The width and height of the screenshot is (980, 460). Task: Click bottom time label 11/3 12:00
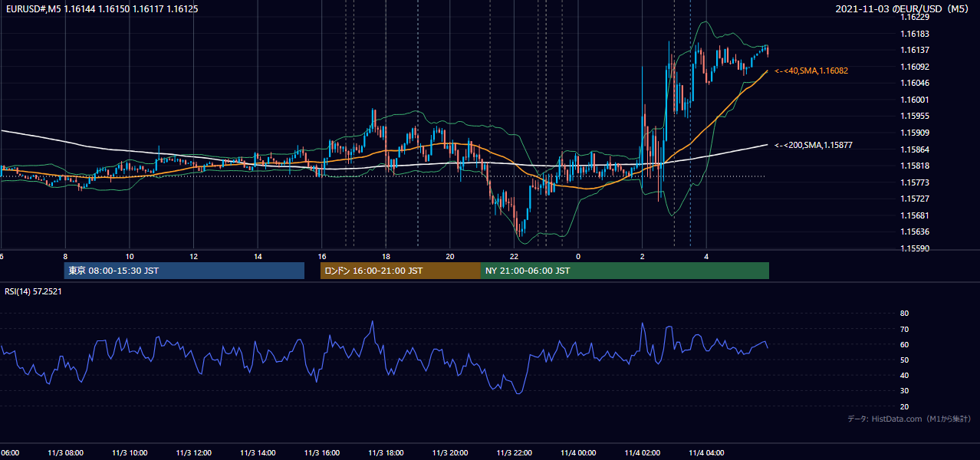tap(194, 452)
